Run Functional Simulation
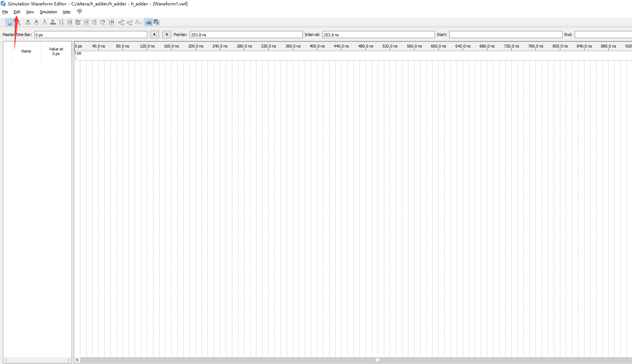Viewport: 632px width, 364px height. pyautogui.click(x=121, y=22)
